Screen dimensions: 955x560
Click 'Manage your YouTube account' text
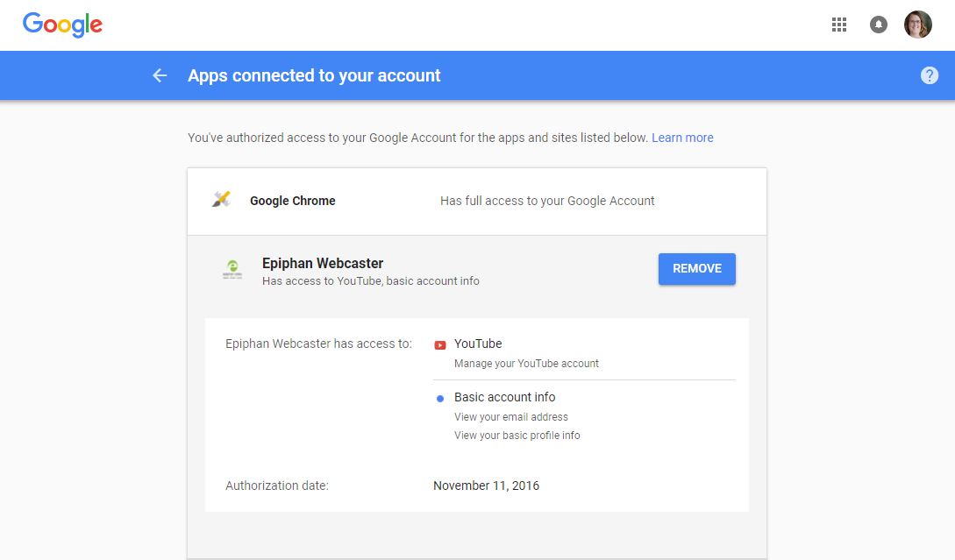(526, 364)
